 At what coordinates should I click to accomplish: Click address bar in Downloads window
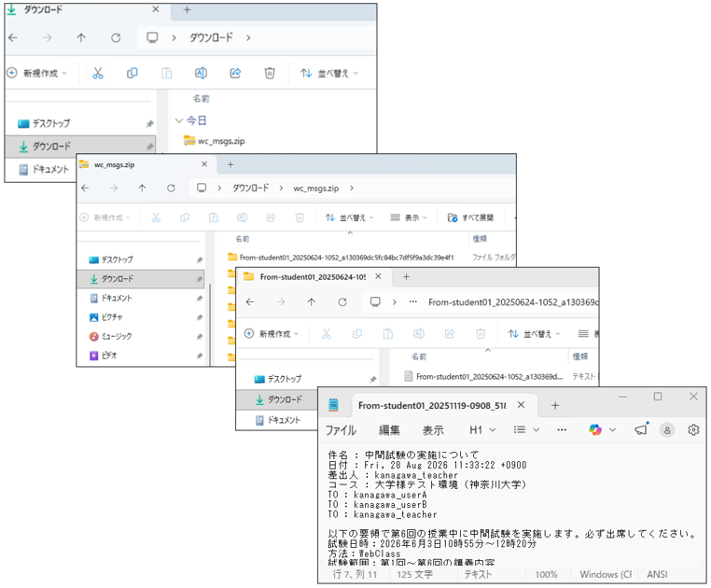pos(257,37)
